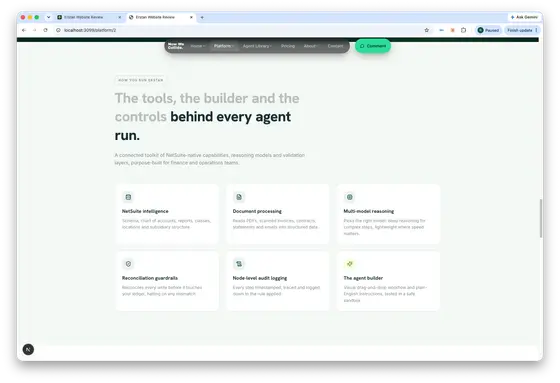
Task: Open the Next.js dev tools badge
Action: [28, 349]
